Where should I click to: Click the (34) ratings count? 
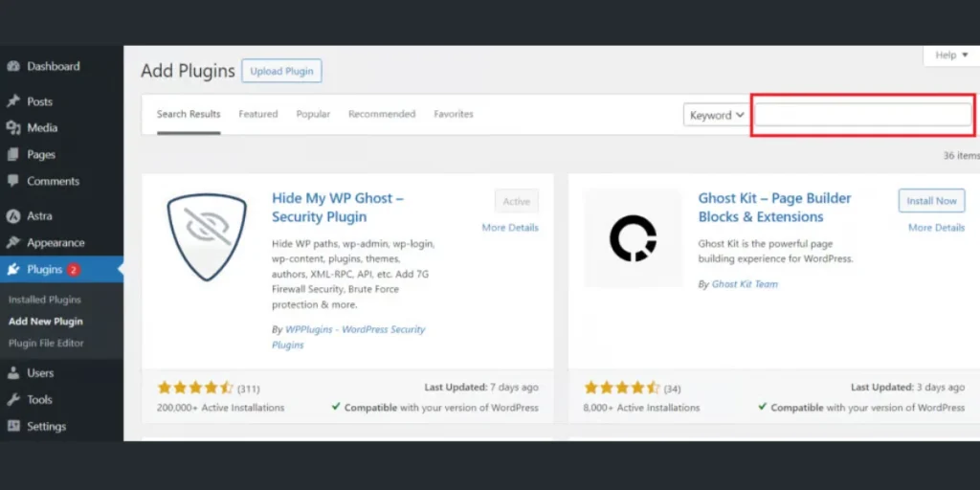click(x=672, y=389)
